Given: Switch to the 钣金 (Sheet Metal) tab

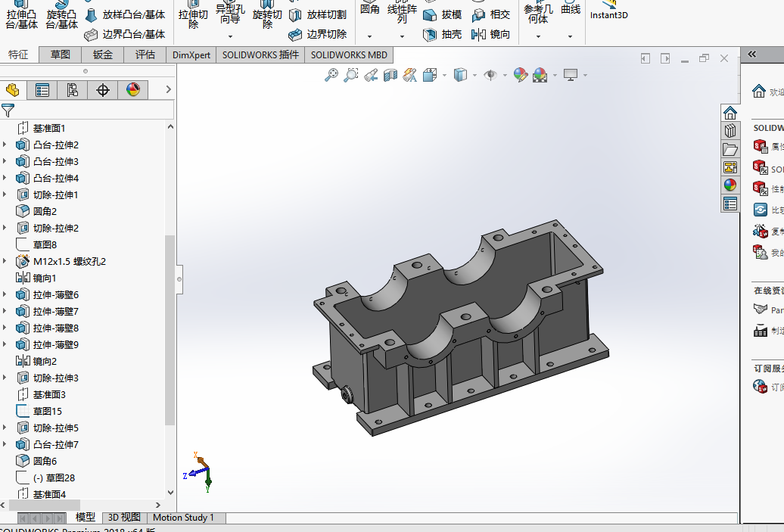Looking at the screenshot, I should [102, 54].
